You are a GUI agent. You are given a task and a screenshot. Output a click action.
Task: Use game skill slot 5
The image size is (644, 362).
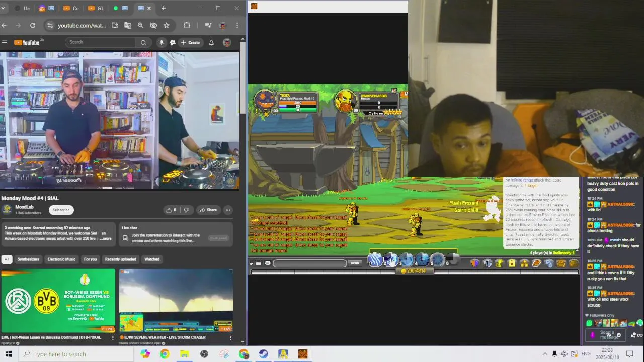[x=438, y=260]
